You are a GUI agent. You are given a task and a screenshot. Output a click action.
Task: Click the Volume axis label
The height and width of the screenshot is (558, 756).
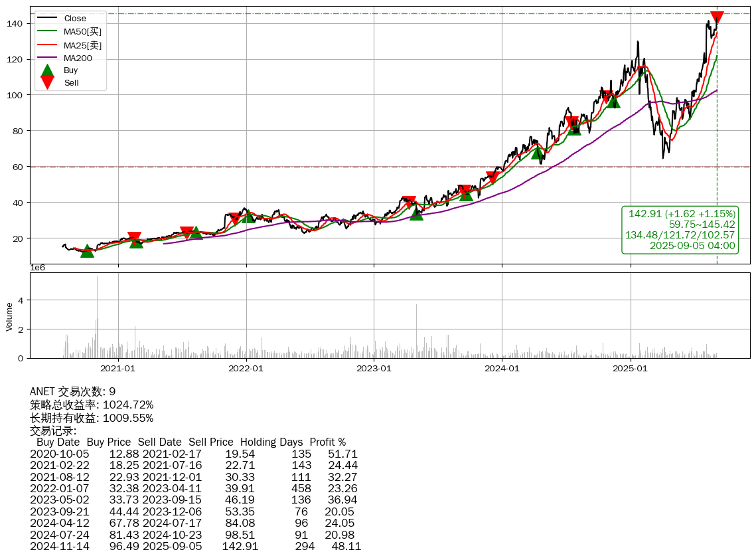pyautogui.click(x=9, y=316)
